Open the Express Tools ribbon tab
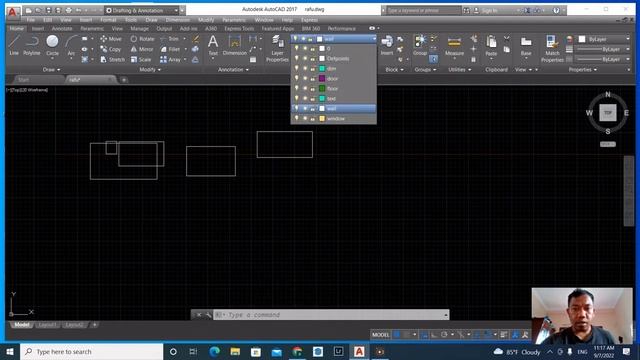640x360 pixels. (239, 29)
